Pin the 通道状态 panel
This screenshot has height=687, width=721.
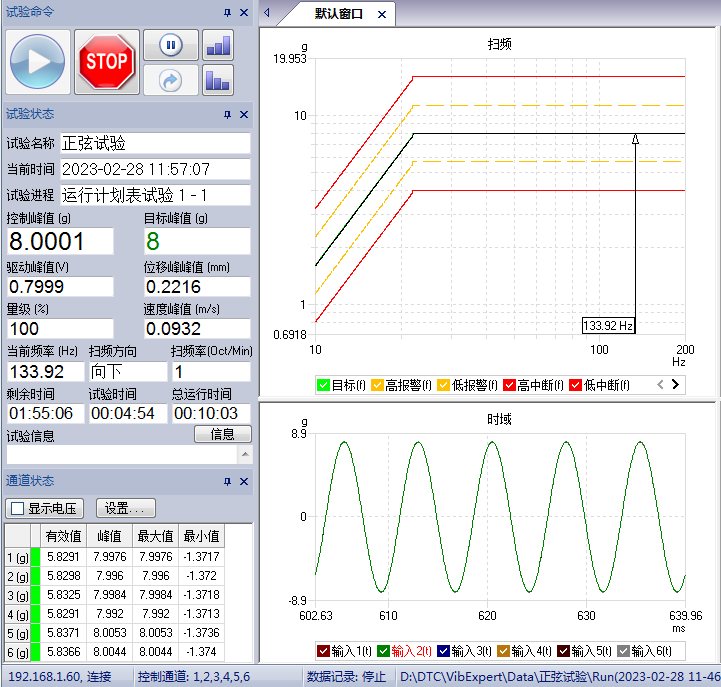[227, 481]
